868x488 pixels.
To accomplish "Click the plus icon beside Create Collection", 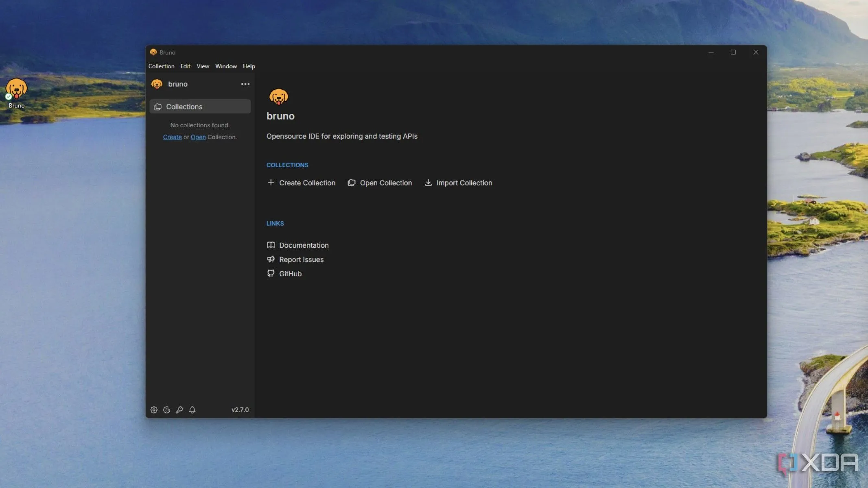I will click(271, 183).
